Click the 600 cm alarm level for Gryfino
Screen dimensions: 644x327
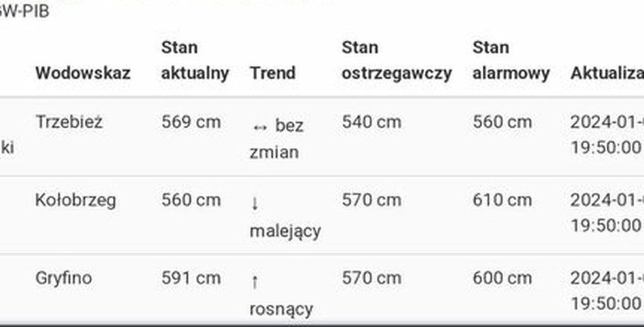502,278
